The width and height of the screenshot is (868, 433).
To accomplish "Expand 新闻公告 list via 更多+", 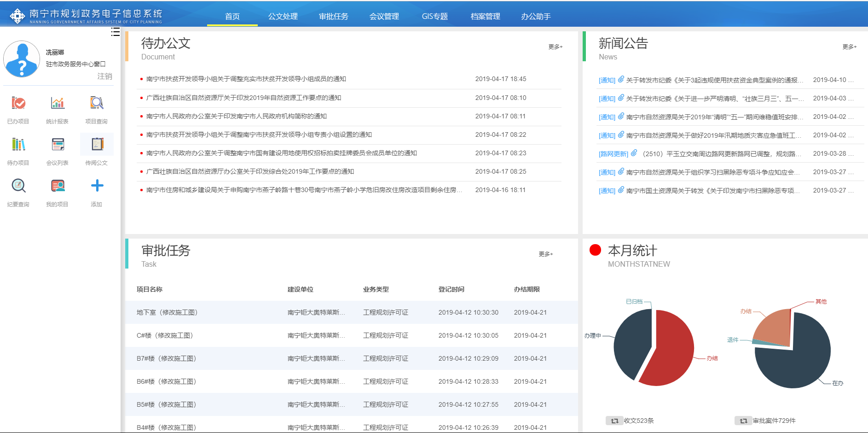I will point(849,47).
